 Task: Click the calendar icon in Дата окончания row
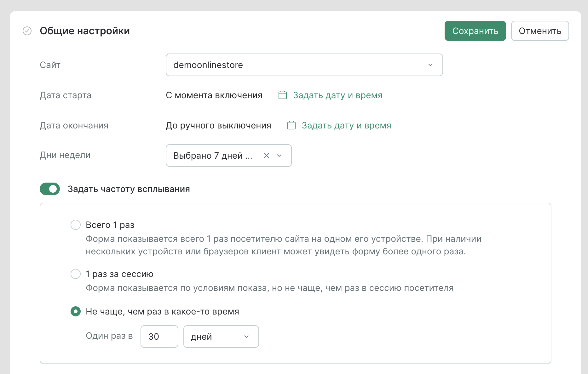coord(291,125)
